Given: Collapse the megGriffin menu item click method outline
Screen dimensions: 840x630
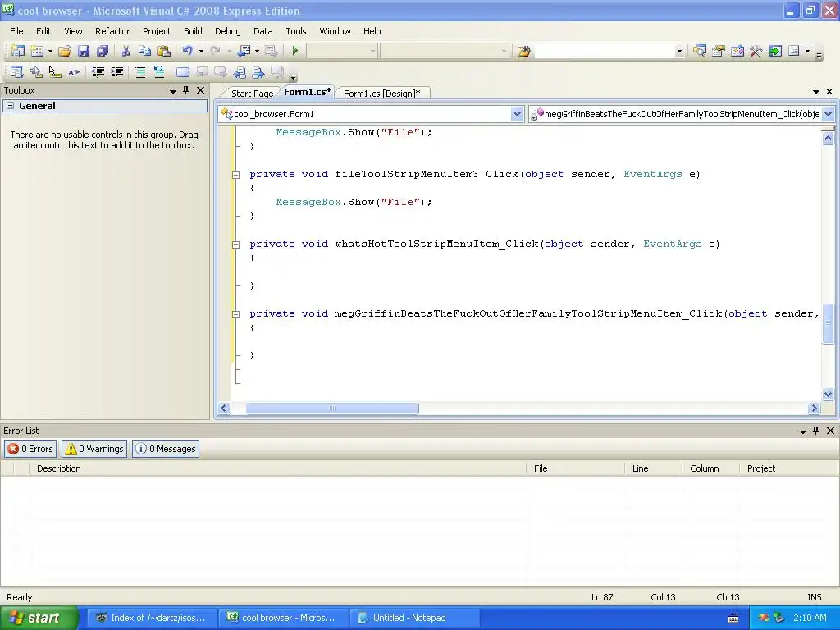Looking at the screenshot, I should [235, 314].
